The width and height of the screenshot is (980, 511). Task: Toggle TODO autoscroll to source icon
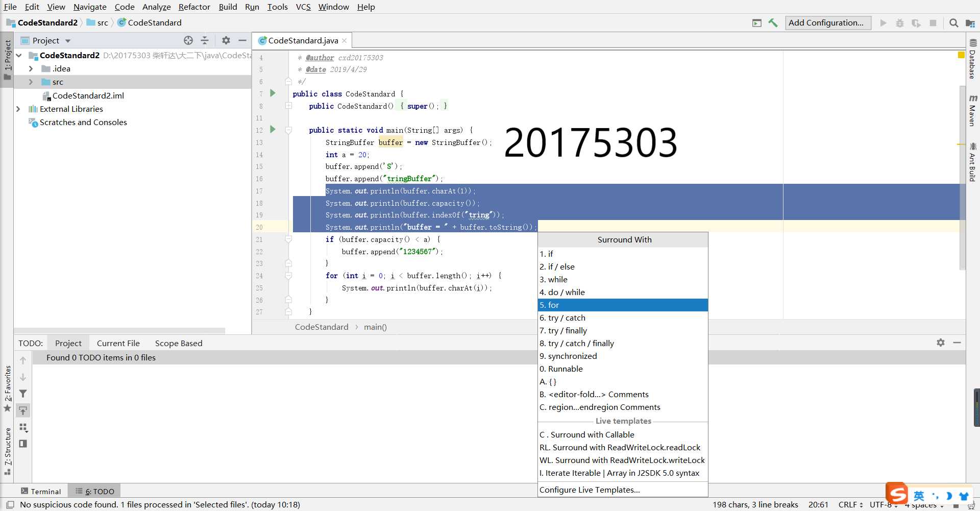point(23,410)
